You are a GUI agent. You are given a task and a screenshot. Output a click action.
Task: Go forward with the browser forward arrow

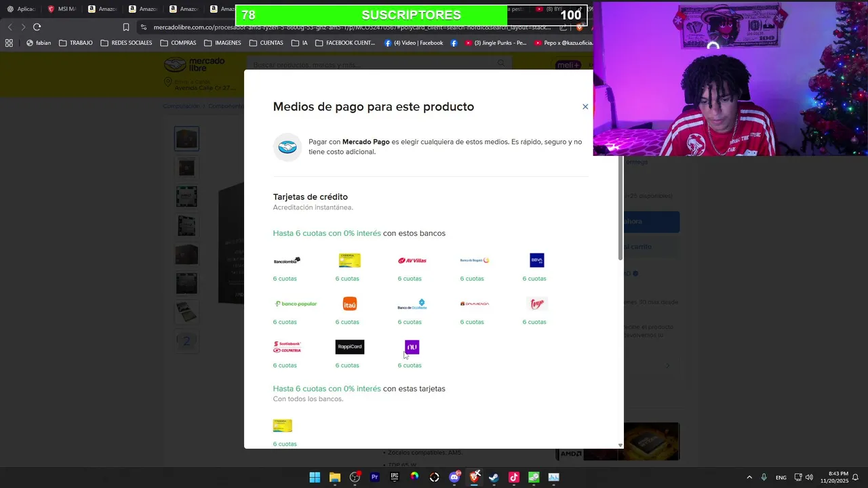point(23,27)
